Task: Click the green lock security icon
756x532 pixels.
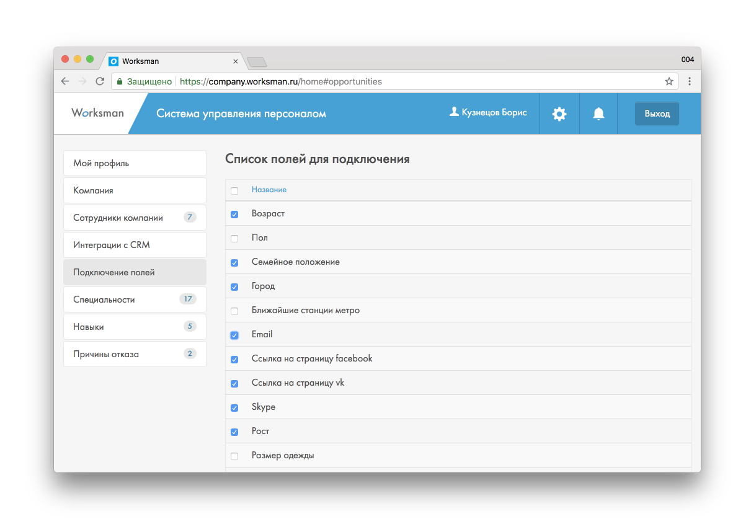Action: pyautogui.click(x=120, y=81)
